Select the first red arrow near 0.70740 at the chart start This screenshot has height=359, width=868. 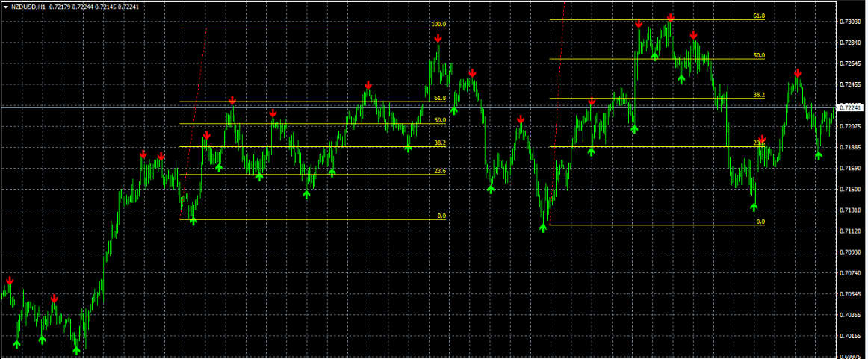(10, 281)
